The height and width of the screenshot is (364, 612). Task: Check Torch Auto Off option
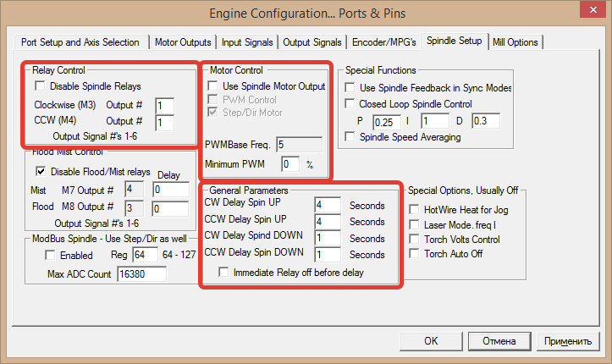pos(414,254)
